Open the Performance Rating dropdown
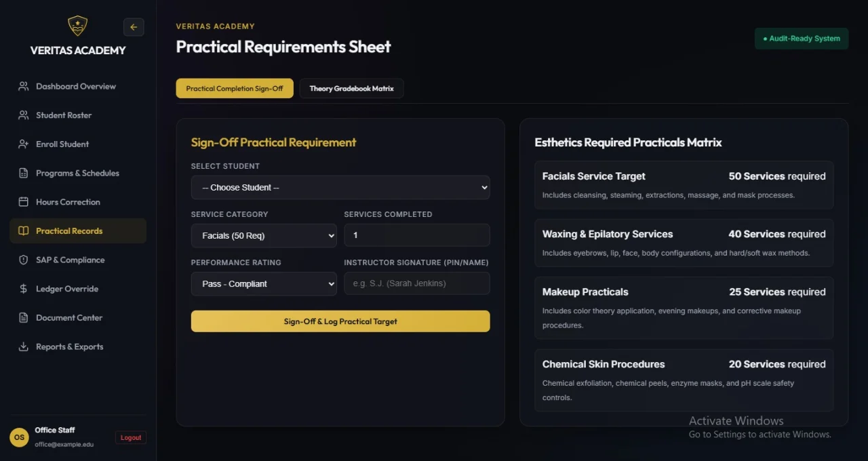Image resolution: width=868 pixels, height=461 pixels. pyautogui.click(x=264, y=283)
